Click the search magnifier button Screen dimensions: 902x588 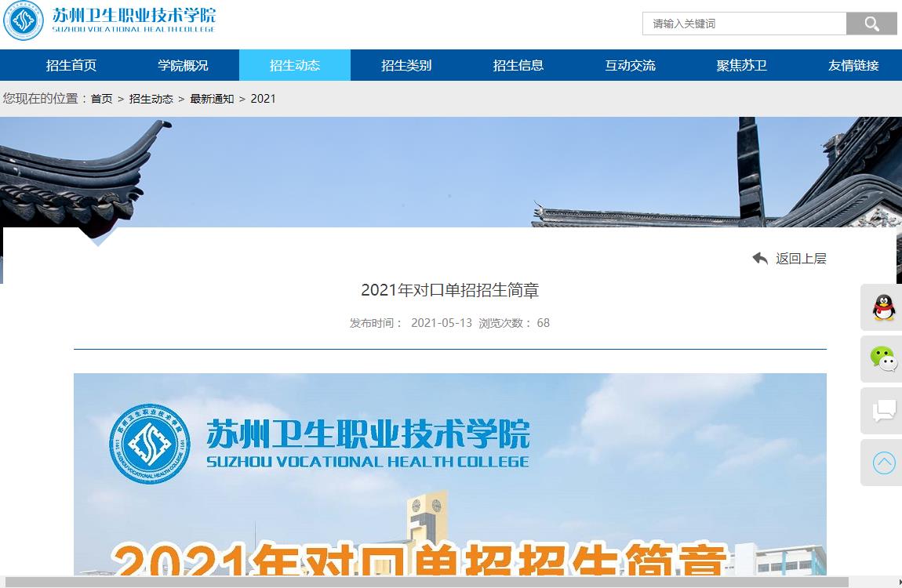(x=871, y=24)
